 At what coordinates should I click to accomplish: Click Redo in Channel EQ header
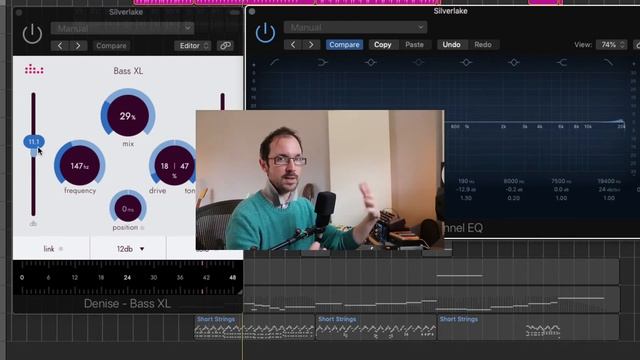tap(482, 44)
